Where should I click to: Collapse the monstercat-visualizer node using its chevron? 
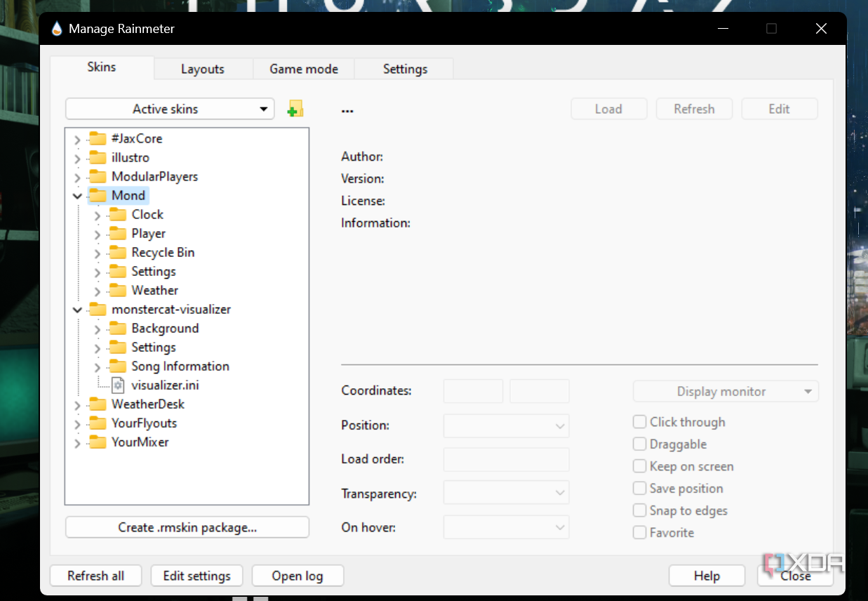tap(77, 310)
